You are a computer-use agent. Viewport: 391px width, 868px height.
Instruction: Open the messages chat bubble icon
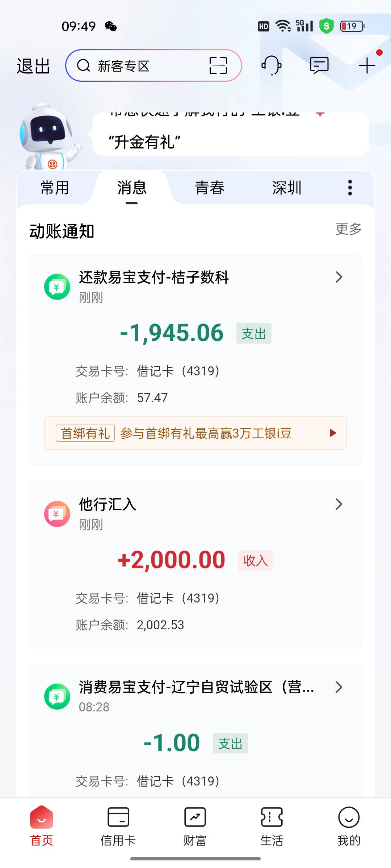tap(319, 65)
